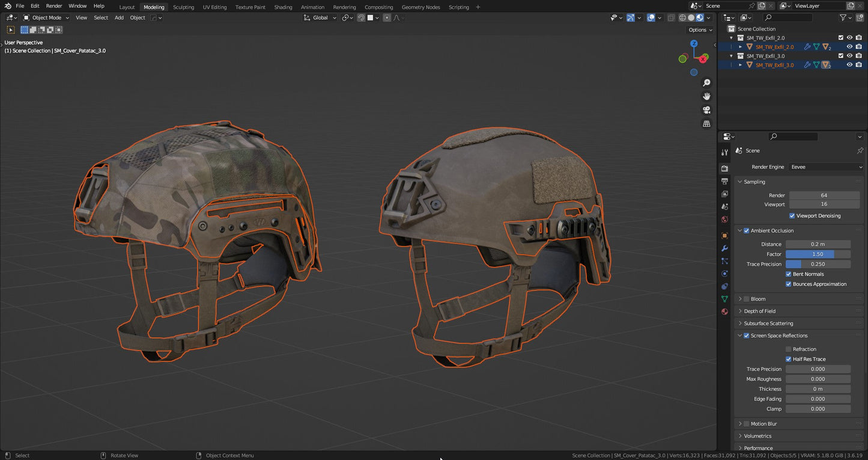The width and height of the screenshot is (868, 460).
Task: Change the Render Engine dropdown from Eevee
Action: [x=826, y=167]
